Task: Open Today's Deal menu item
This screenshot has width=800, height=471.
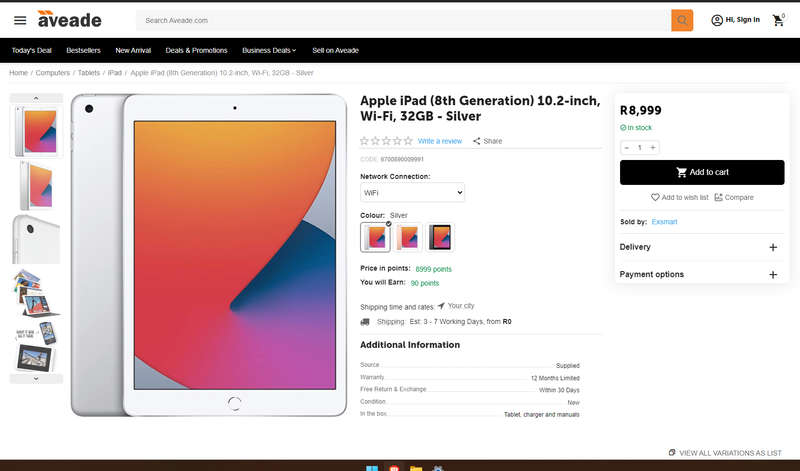Action: coord(32,50)
